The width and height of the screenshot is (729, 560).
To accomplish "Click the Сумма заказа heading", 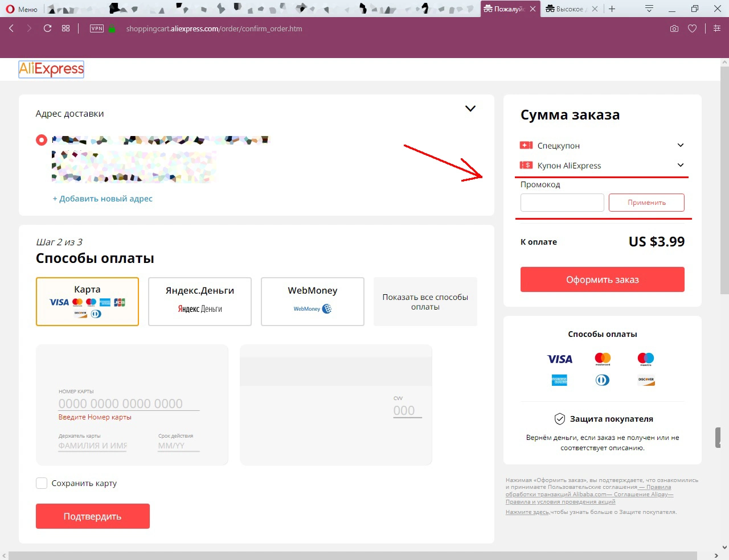I will pos(570,115).
